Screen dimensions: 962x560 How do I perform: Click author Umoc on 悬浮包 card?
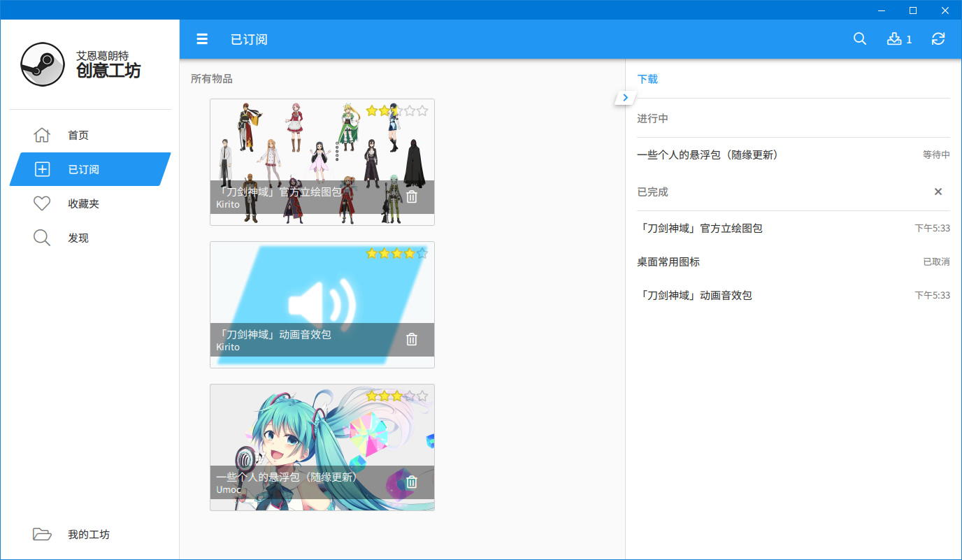pos(229,490)
